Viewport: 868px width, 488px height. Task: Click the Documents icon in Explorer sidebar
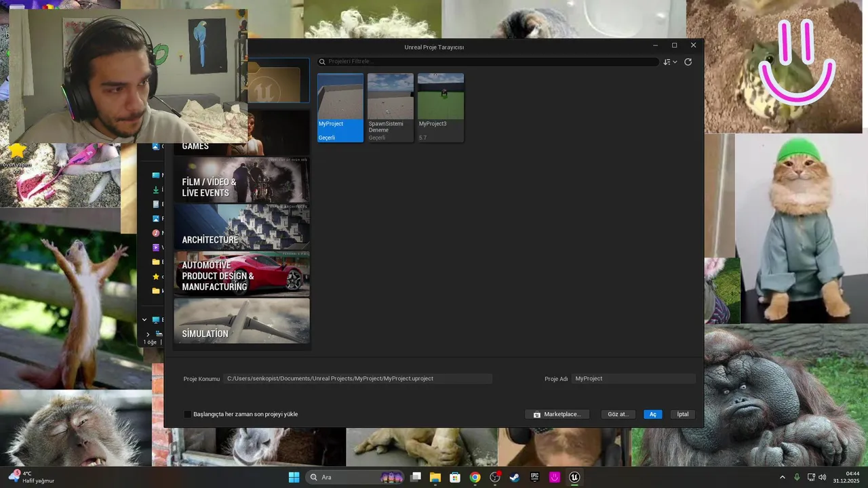(x=156, y=204)
